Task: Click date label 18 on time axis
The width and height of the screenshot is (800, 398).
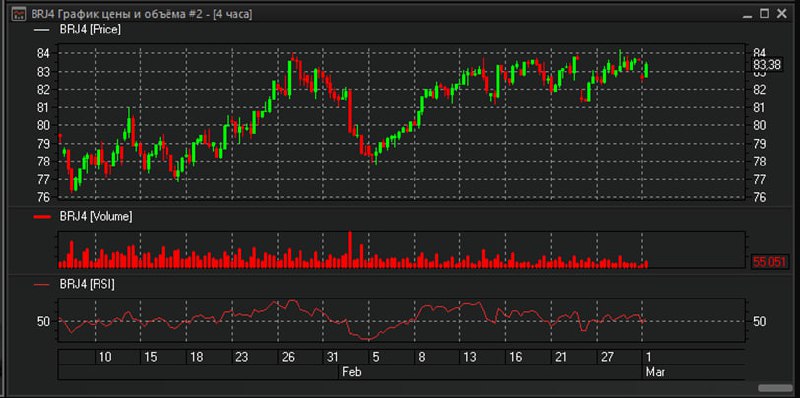Action: point(196,357)
